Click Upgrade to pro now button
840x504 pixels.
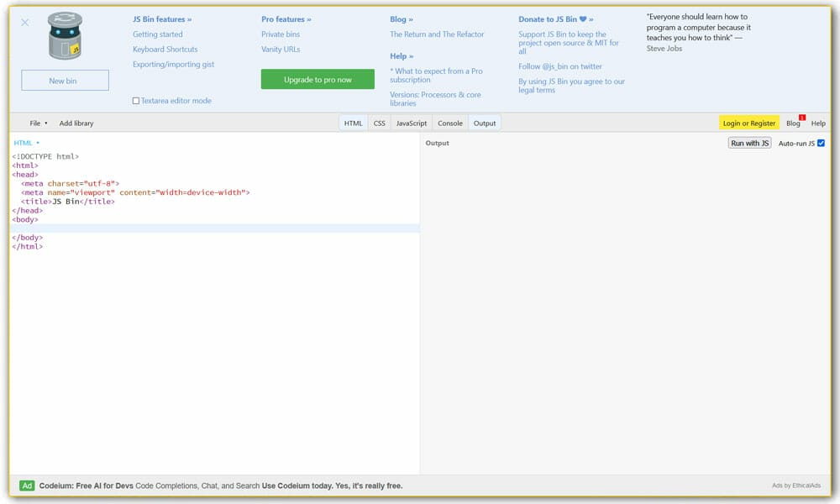pyautogui.click(x=318, y=80)
